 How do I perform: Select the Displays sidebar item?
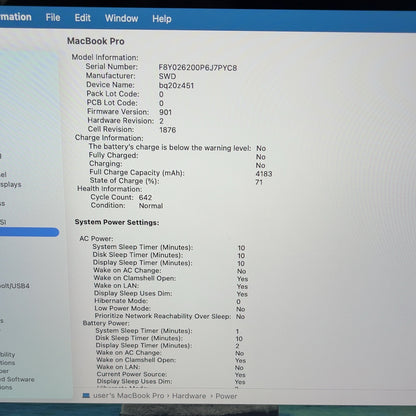(x=11, y=184)
